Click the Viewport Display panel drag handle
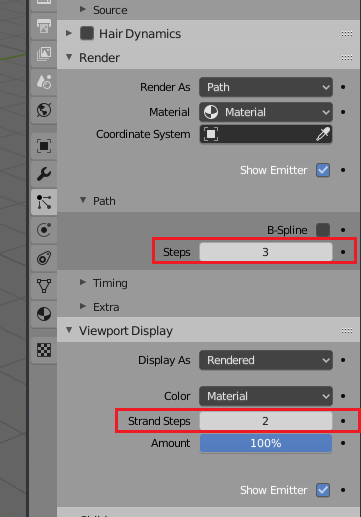361x517 pixels. click(347, 331)
